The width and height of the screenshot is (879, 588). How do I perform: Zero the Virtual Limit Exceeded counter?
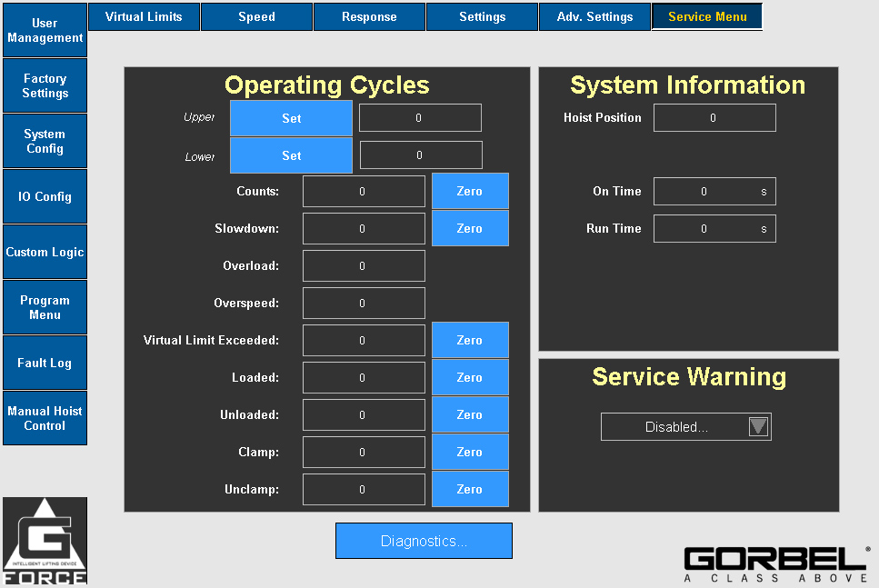[x=469, y=341]
